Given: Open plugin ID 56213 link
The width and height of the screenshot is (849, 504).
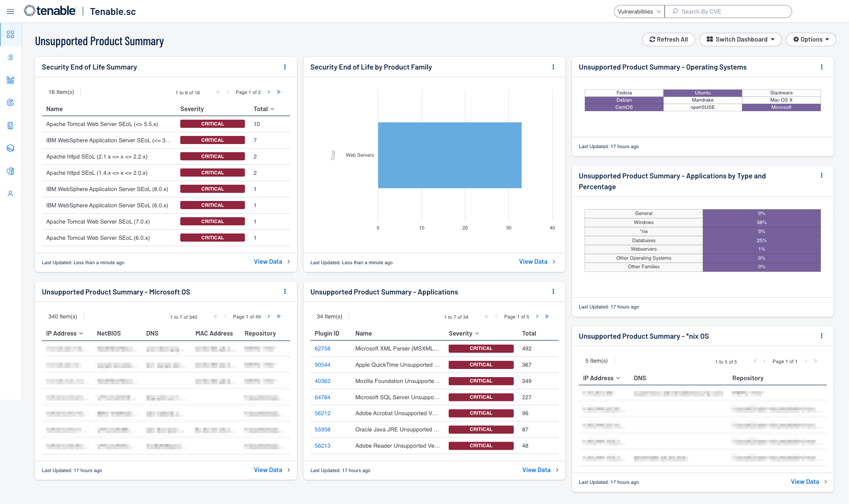Looking at the screenshot, I should coord(323,446).
